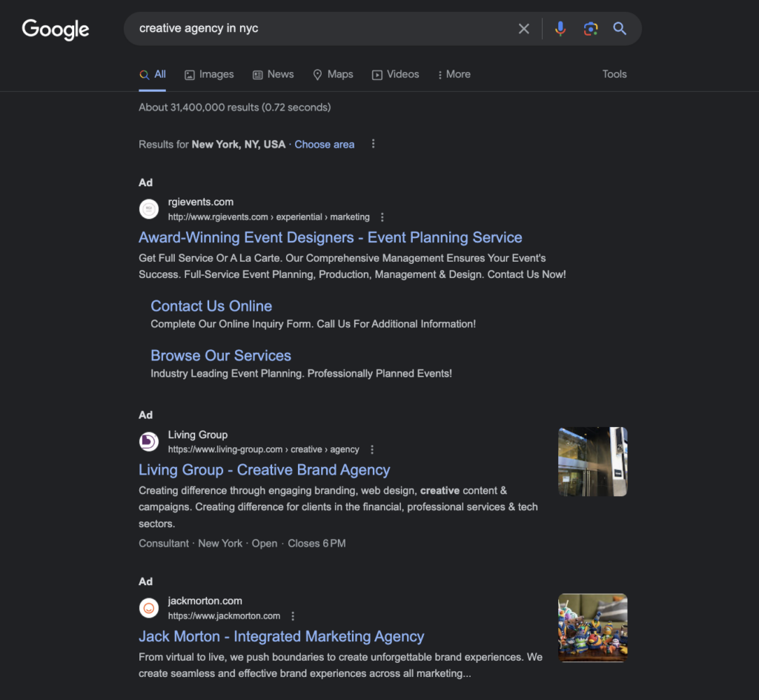Click the rgievents.com favicon
The height and width of the screenshot is (700, 759).
(149, 209)
